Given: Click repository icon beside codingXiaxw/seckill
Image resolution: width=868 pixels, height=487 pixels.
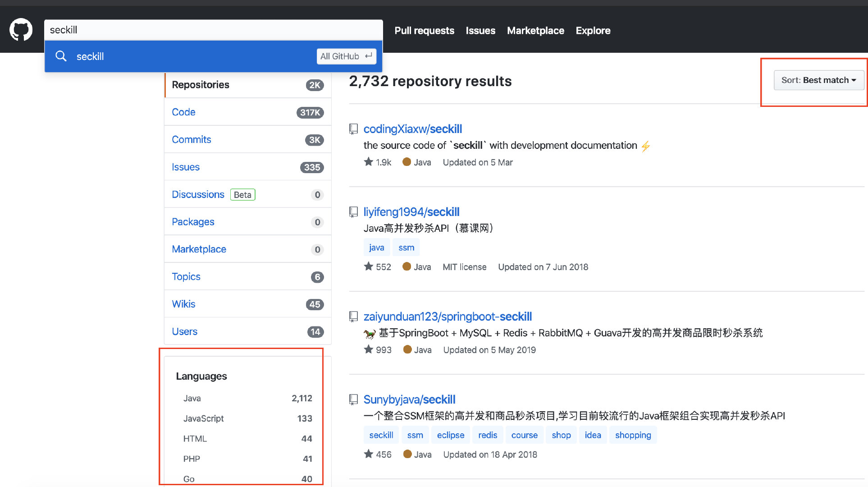Looking at the screenshot, I should pos(354,129).
